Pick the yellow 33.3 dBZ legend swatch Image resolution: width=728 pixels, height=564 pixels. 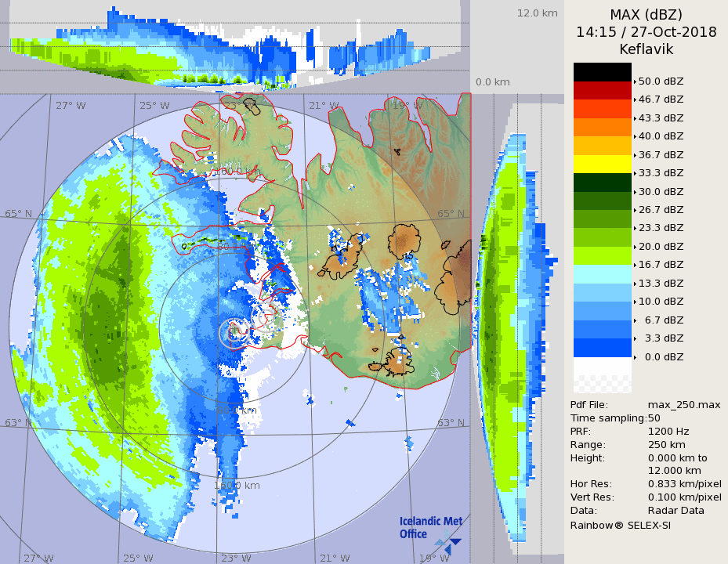602,164
